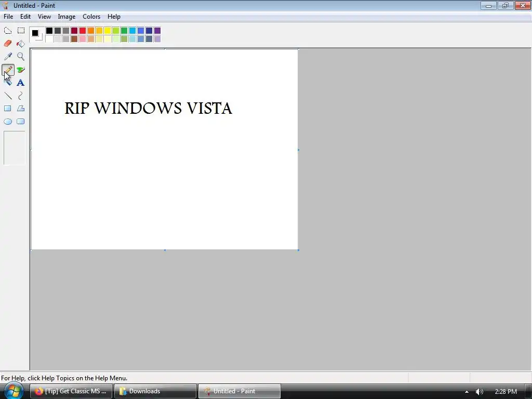
Task: Select the purple palette swatch
Action: point(157,31)
